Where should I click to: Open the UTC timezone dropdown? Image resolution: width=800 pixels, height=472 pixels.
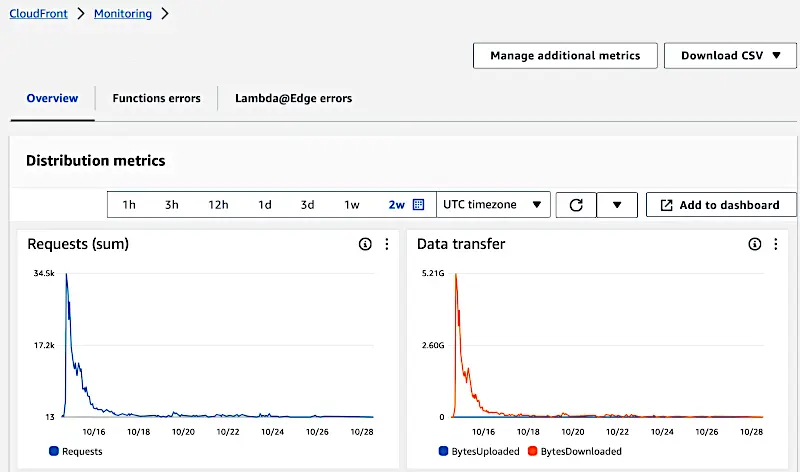[494, 205]
